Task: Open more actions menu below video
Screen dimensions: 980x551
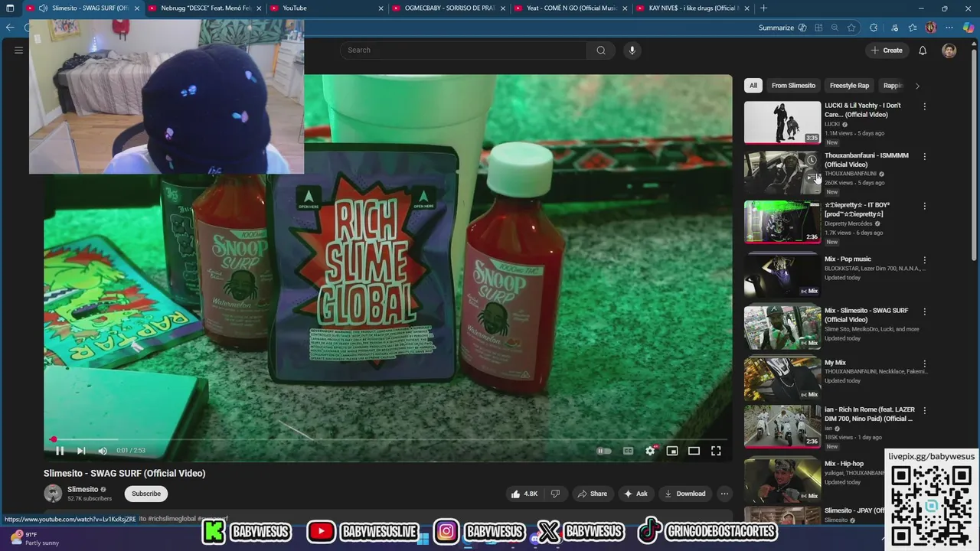Action: [x=724, y=494]
